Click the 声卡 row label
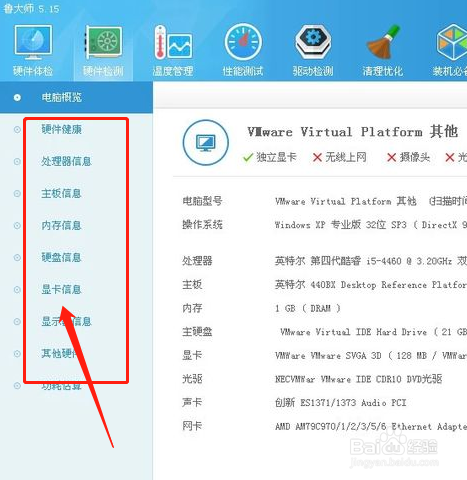 click(x=192, y=403)
